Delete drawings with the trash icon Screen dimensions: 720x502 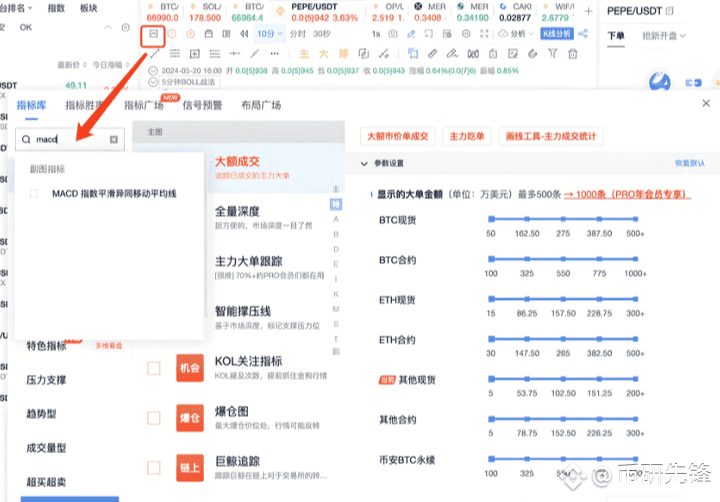(x=573, y=54)
